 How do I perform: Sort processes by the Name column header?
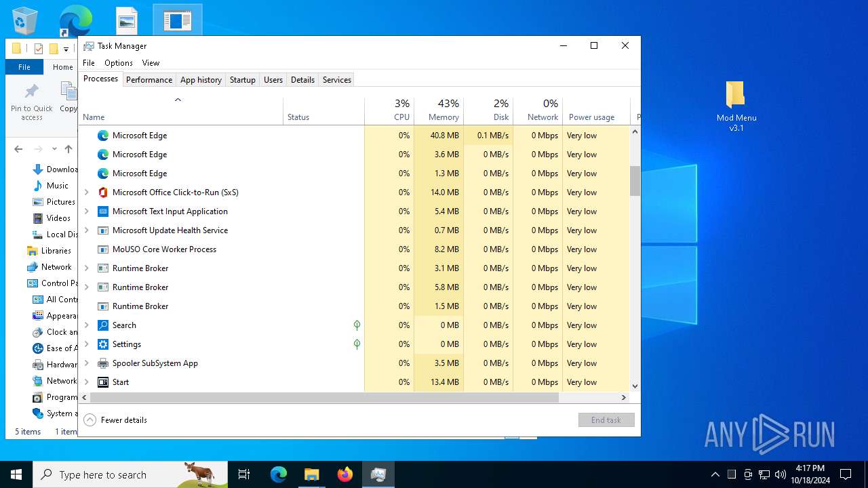[181, 111]
